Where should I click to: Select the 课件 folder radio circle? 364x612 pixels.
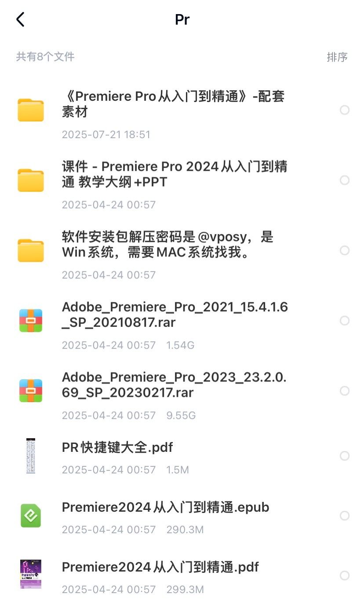click(x=345, y=180)
